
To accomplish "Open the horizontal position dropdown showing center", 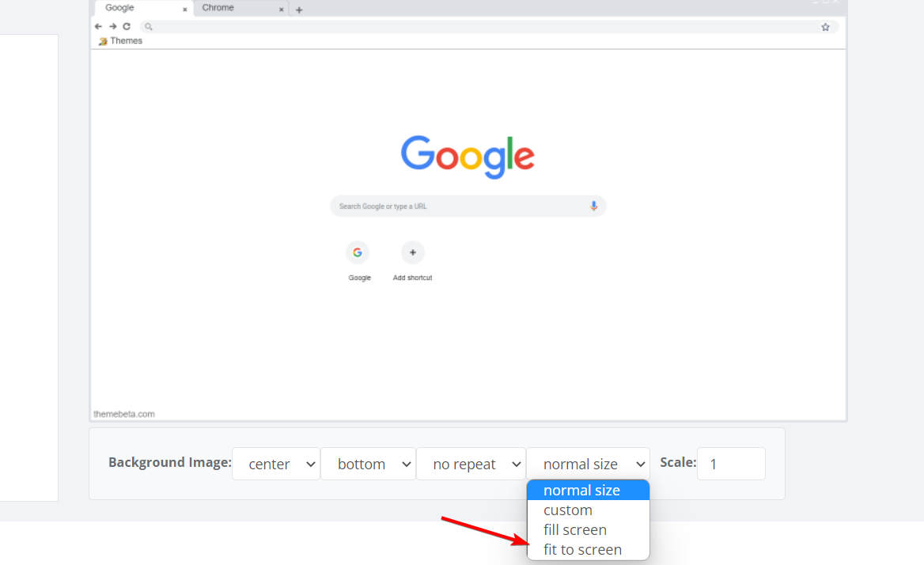I will click(276, 465).
